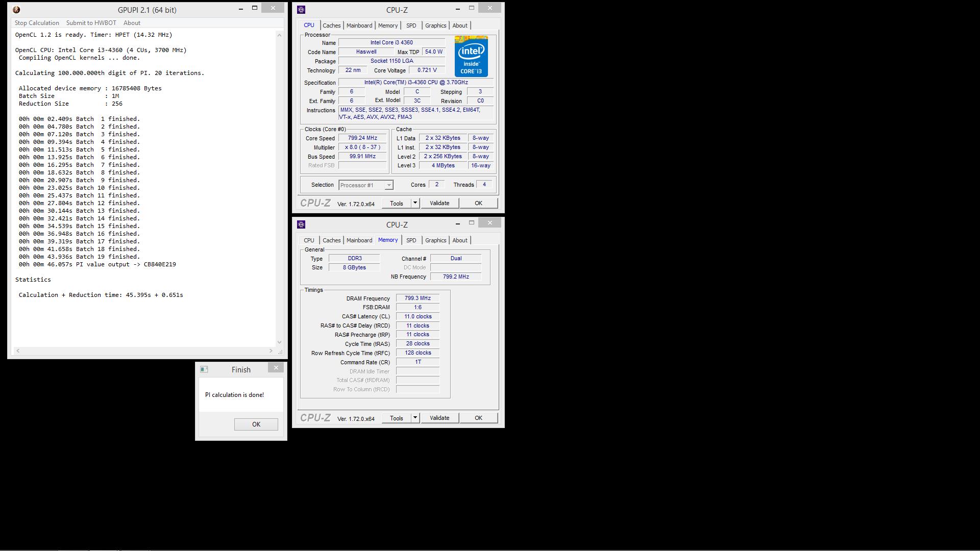The height and width of the screenshot is (551, 980).
Task: Select Caches tab in lower CPU-Z window
Action: click(x=331, y=240)
